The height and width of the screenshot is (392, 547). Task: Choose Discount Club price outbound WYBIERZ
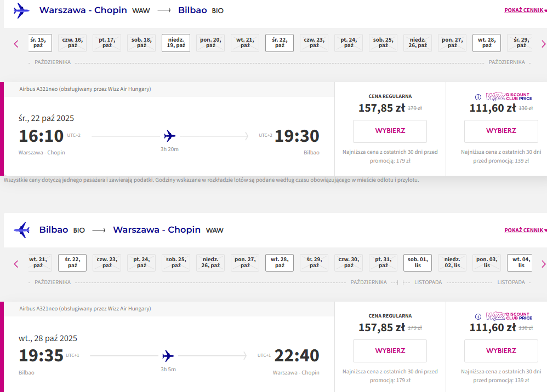pyautogui.click(x=501, y=131)
